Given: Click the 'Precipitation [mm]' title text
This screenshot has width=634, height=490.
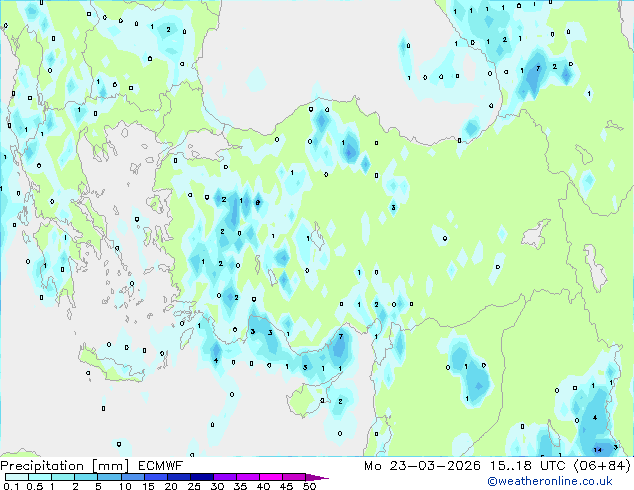Looking at the screenshot, I should click(65, 466).
